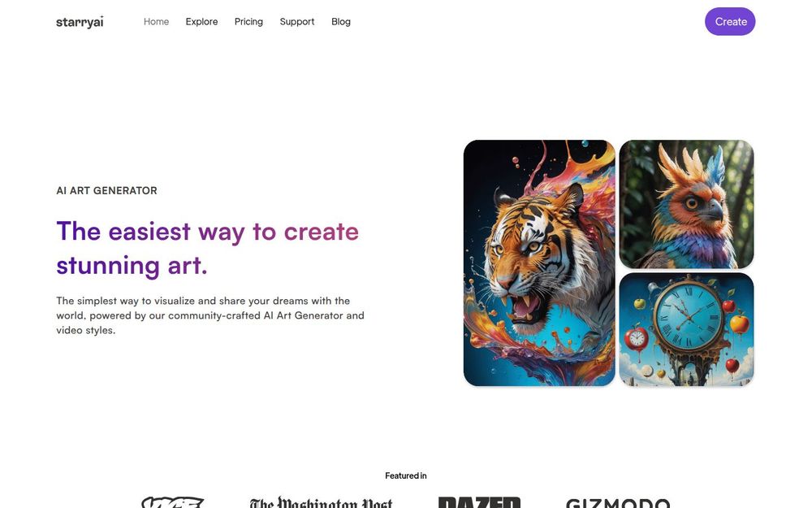The image size is (812, 508).
Task: Open the Explore page
Action: click(x=202, y=22)
